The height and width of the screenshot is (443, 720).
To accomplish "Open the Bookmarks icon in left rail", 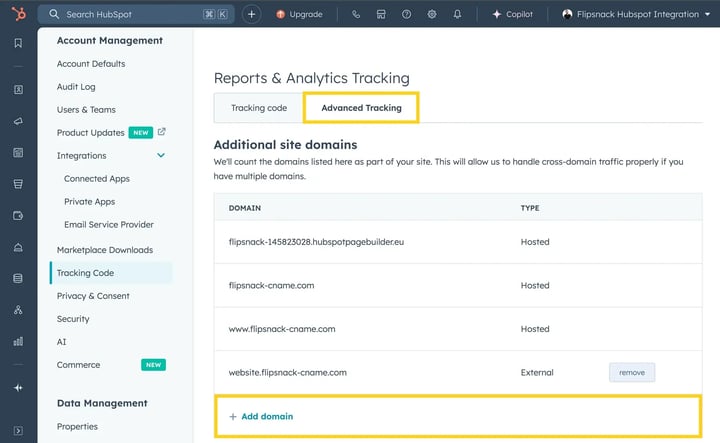I will (x=18, y=43).
